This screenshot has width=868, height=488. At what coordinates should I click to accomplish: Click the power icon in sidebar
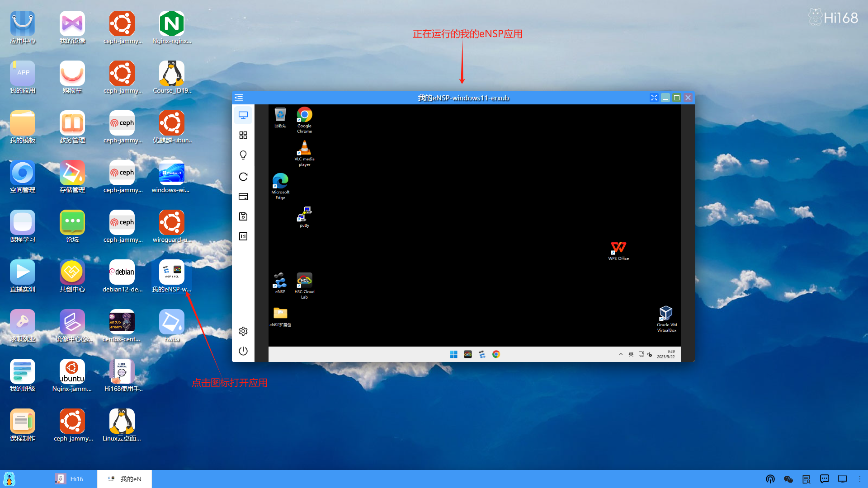[x=243, y=351]
